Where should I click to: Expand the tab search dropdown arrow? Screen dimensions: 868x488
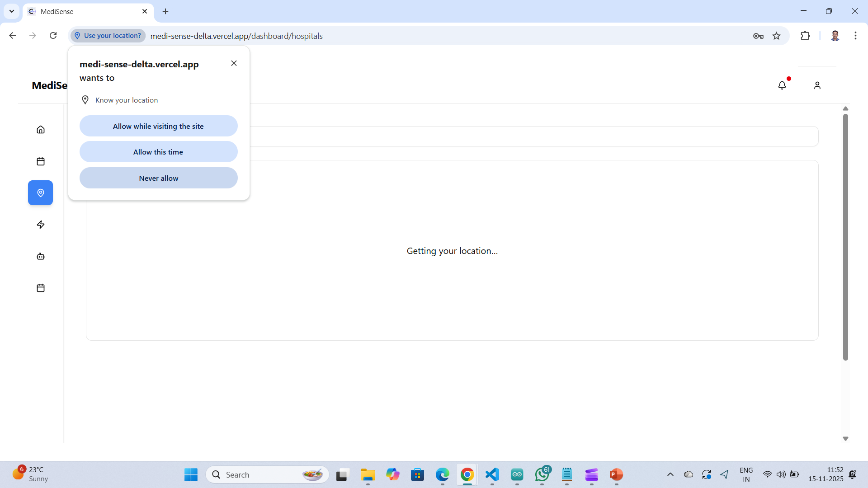(12, 11)
